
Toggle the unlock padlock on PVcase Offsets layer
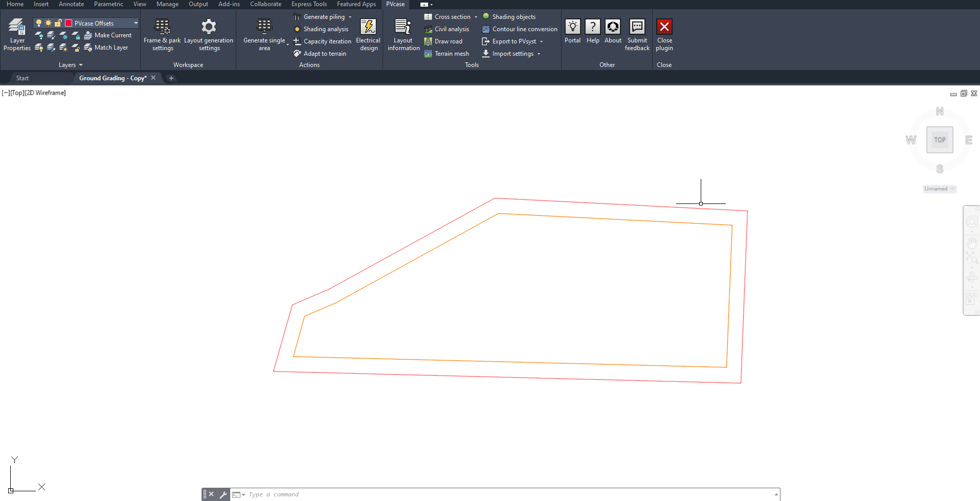(x=57, y=22)
